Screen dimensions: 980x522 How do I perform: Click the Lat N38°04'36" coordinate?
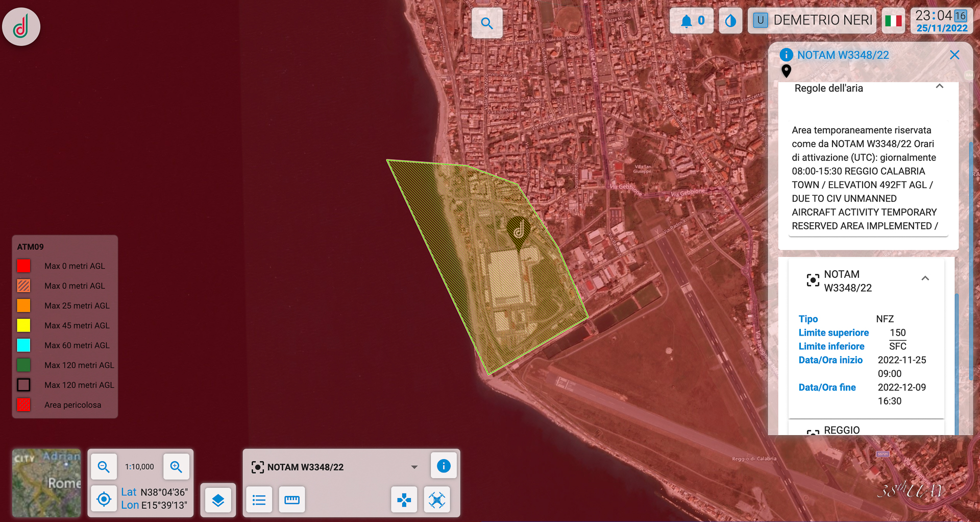pos(154,492)
